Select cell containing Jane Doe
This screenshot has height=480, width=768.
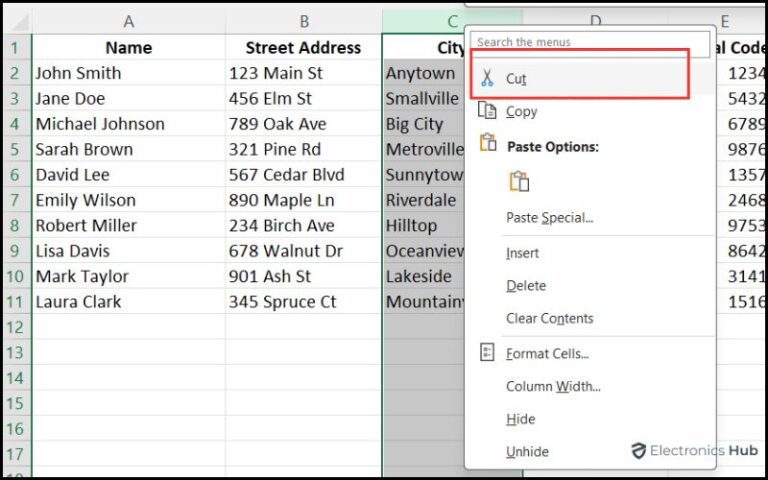point(128,98)
